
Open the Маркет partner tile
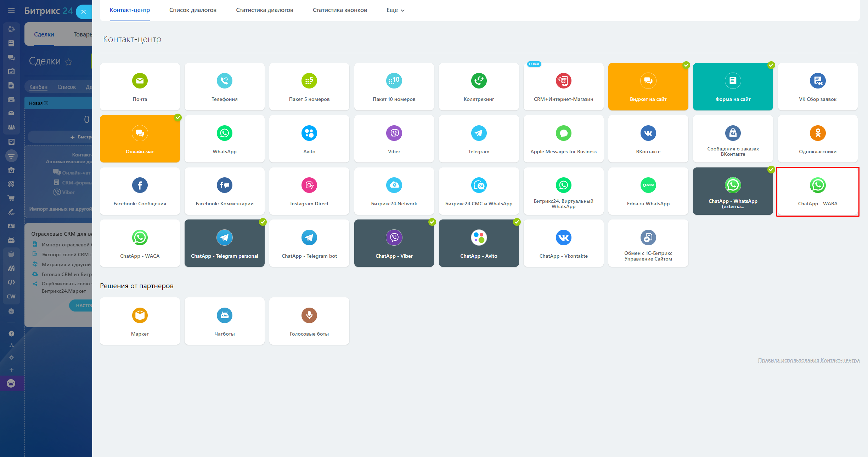[x=140, y=321]
